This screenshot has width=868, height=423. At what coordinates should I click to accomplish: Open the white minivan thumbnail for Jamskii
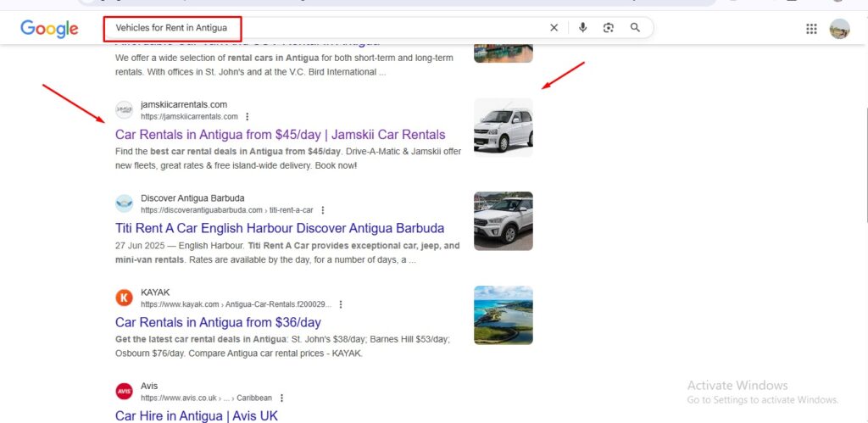pyautogui.click(x=504, y=127)
